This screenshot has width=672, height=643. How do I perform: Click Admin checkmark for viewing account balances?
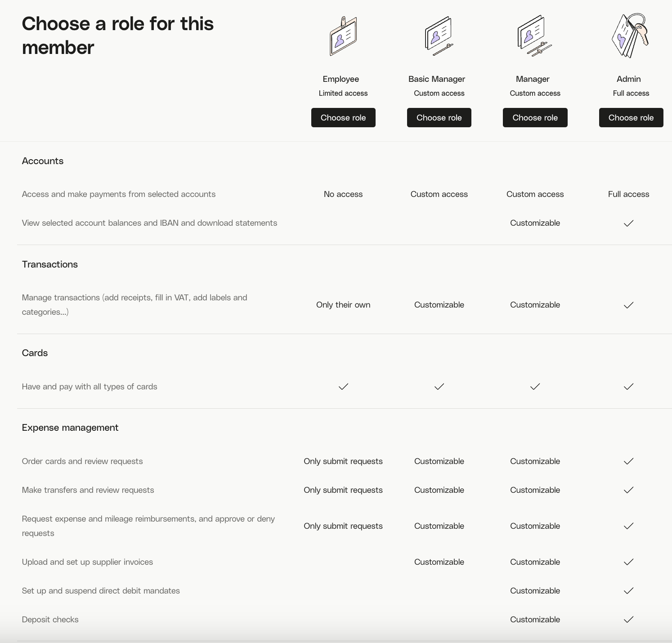tap(629, 223)
